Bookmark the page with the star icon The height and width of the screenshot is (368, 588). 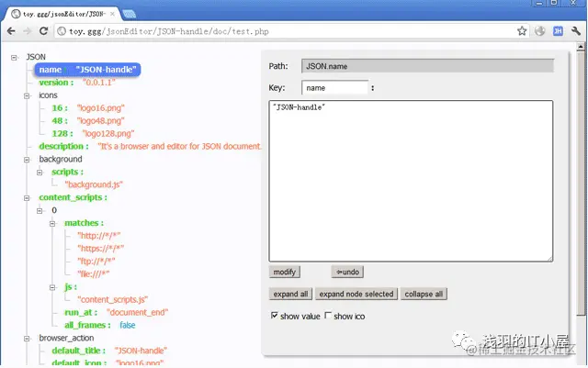click(522, 31)
